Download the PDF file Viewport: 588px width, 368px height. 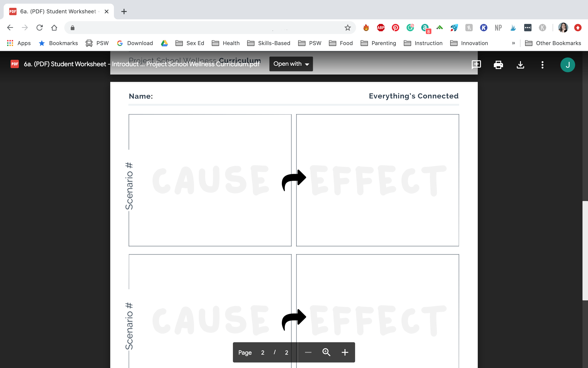pyautogui.click(x=520, y=65)
